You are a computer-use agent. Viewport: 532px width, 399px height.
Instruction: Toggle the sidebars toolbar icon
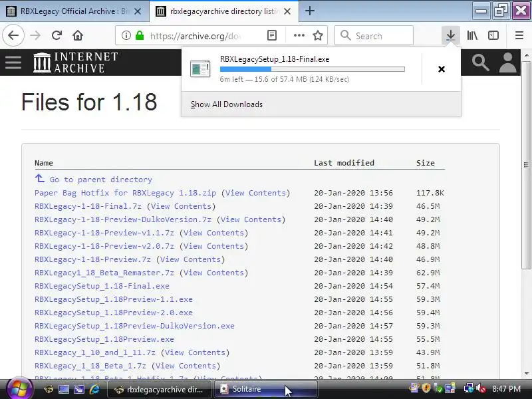[493, 35]
